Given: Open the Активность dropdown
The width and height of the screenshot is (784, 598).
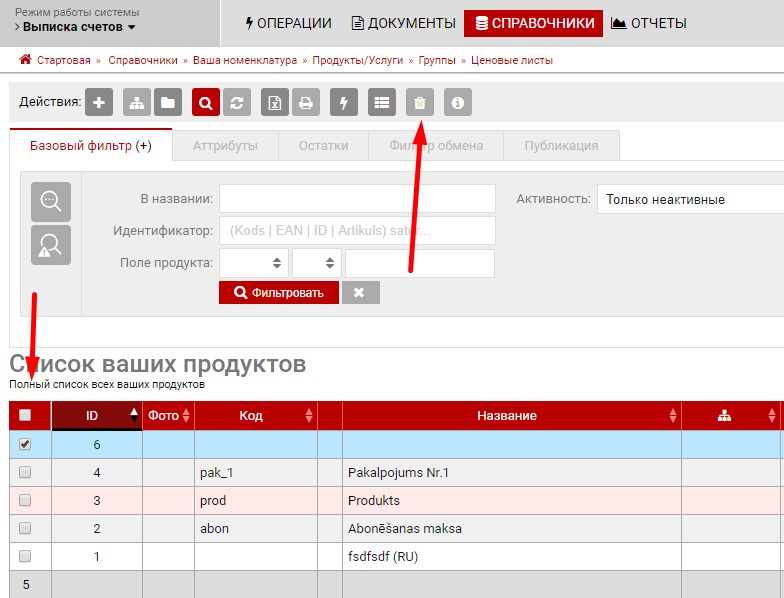Looking at the screenshot, I should tap(690, 199).
